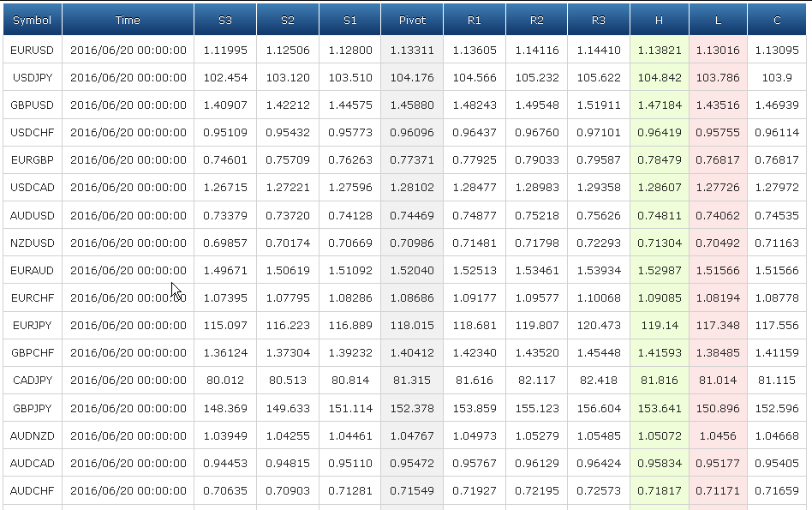Click the C column header
812x510 pixels.
point(777,21)
